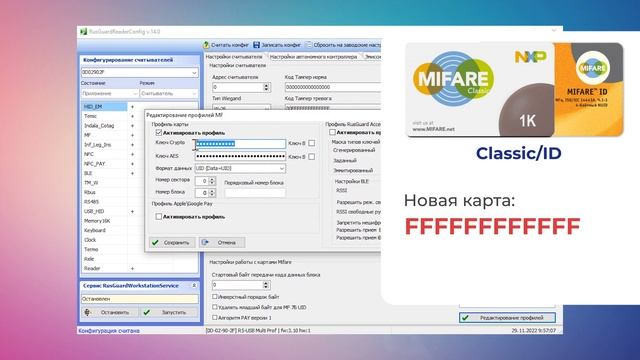The height and width of the screenshot is (360, 640).
Task: Select Indala_Cotag in the list
Action: coord(99,126)
